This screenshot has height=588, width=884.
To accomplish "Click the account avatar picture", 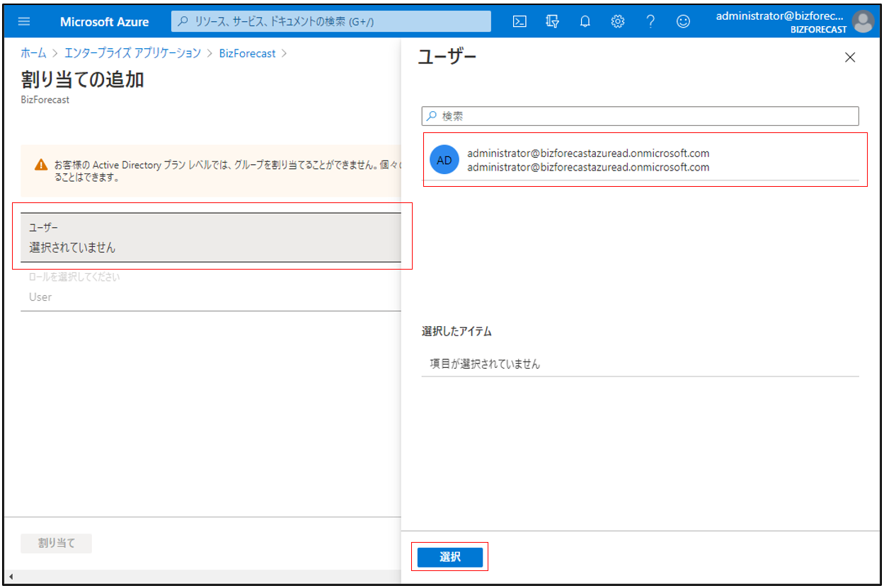I will tap(863, 21).
